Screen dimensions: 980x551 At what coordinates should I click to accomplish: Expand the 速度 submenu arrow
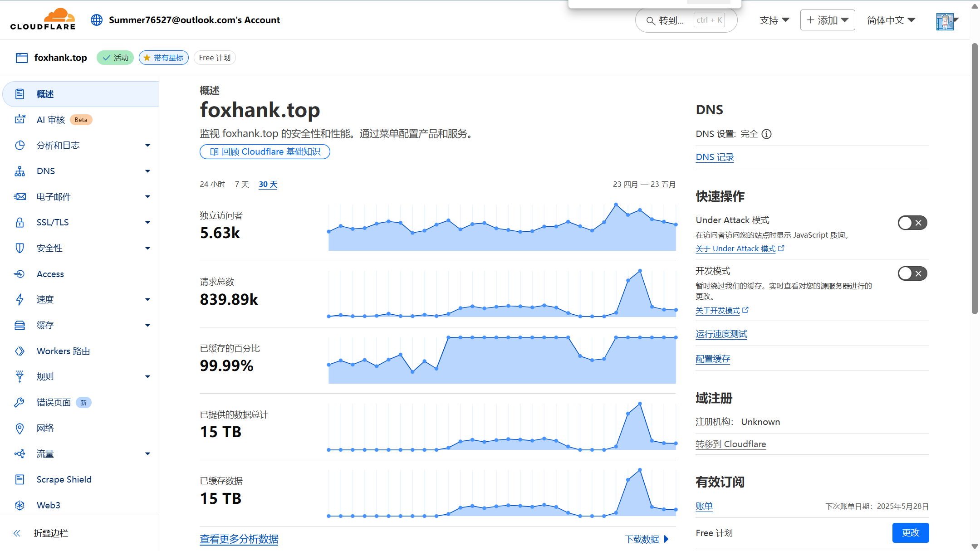tap(147, 299)
